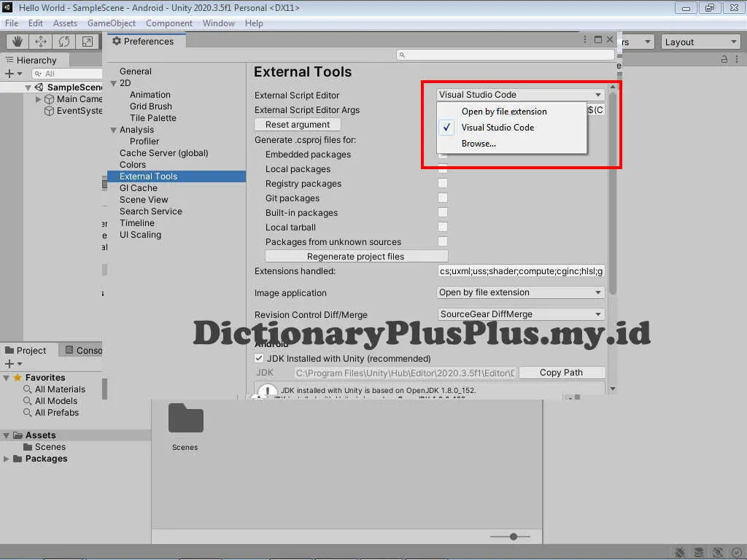
Task: Select GI Cache preferences section
Action: (138, 188)
